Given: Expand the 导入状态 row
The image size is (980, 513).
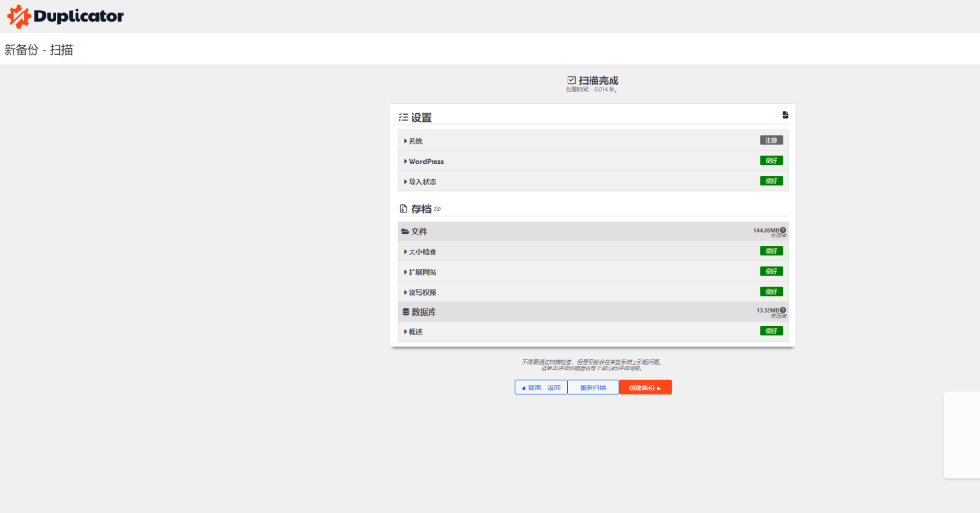Looking at the screenshot, I should point(592,181).
